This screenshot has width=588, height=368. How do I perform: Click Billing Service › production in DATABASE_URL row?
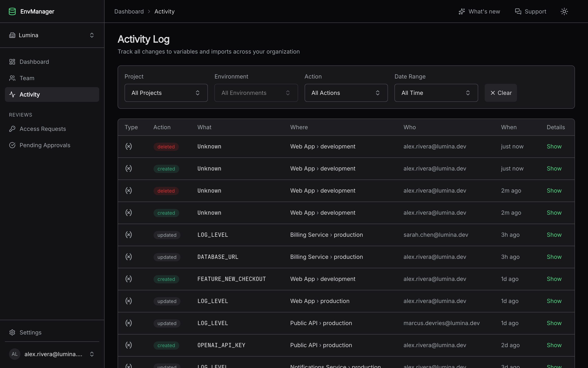click(326, 257)
